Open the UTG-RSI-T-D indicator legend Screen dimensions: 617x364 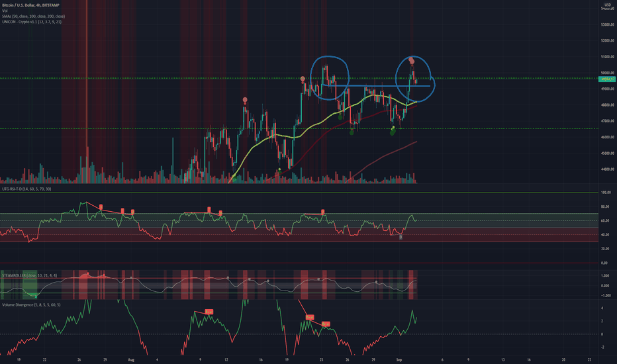pos(26,189)
